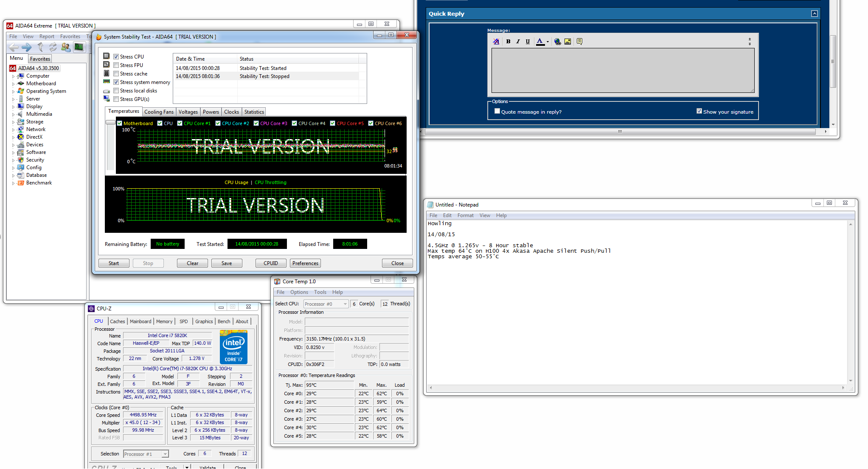Click the insert image icon in Quick Reply

coord(568,42)
